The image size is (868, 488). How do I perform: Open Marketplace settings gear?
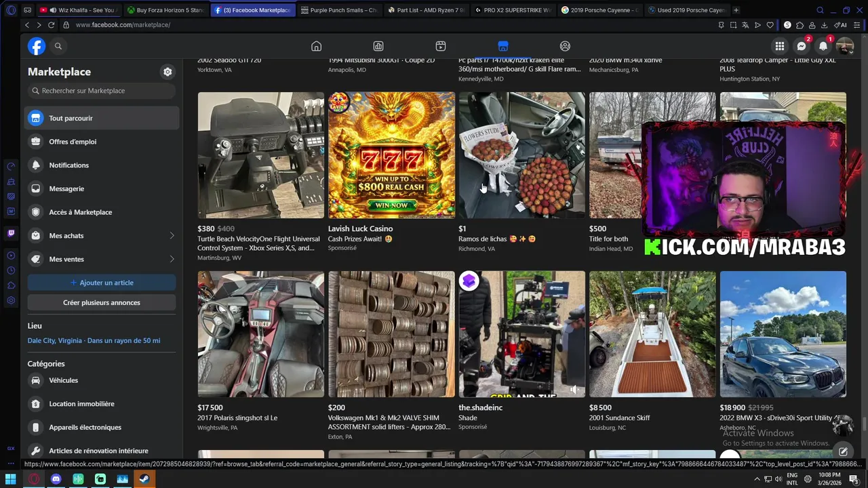pyautogui.click(x=167, y=72)
